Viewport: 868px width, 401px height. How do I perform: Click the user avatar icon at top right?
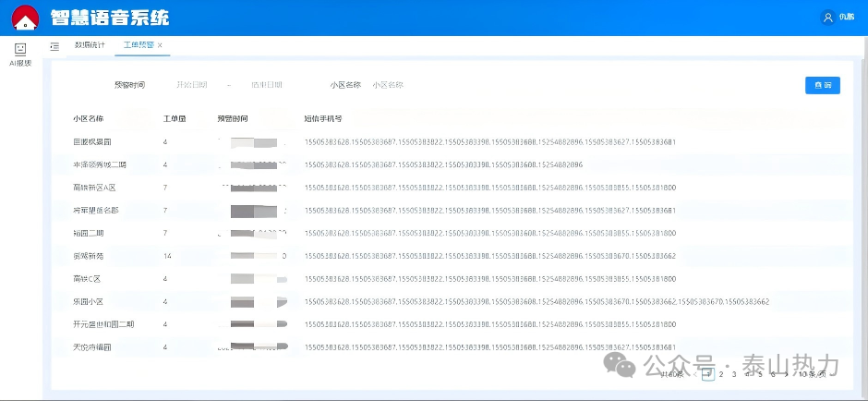coord(827,18)
